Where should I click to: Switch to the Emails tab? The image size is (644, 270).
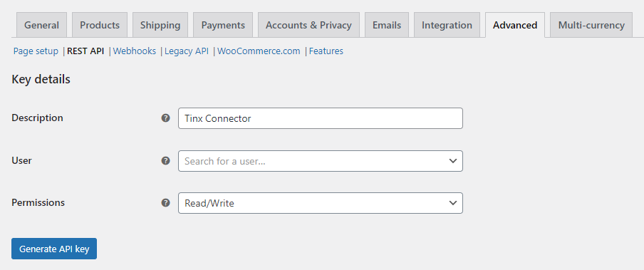pos(387,25)
